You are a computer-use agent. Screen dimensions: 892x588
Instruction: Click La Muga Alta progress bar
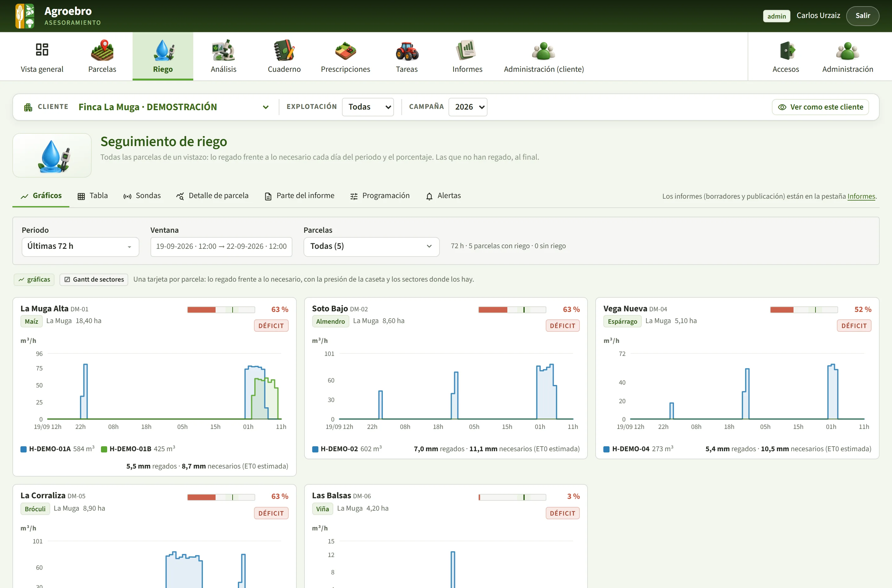click(221, 310)
